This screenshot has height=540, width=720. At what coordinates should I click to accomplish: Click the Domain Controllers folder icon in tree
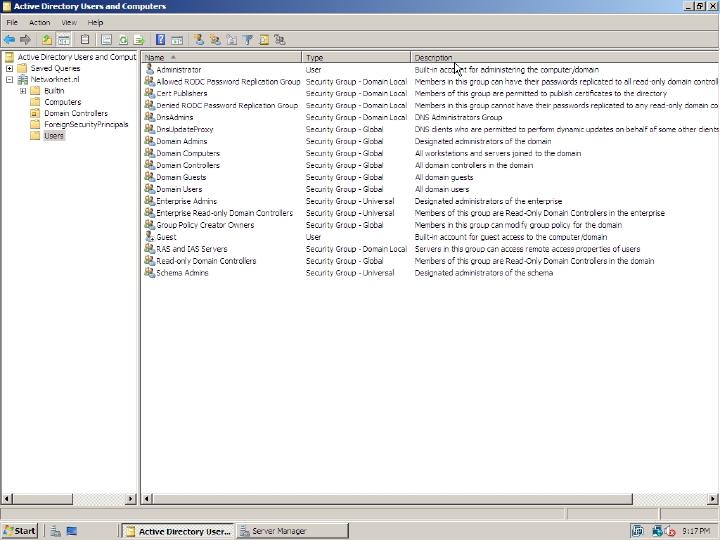[x=35, y=113]
